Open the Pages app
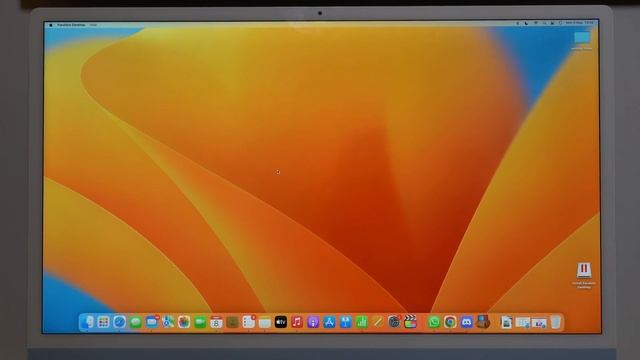 coord(378,322)
